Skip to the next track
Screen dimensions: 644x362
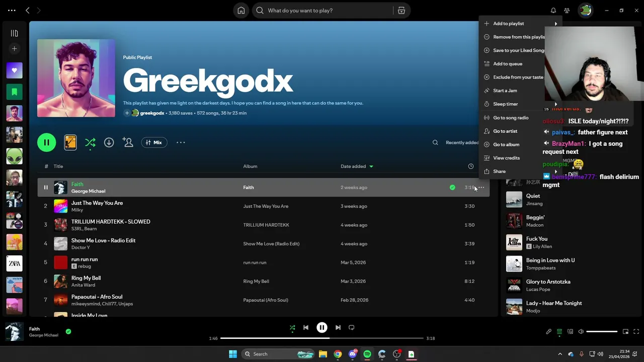point(338,328)
